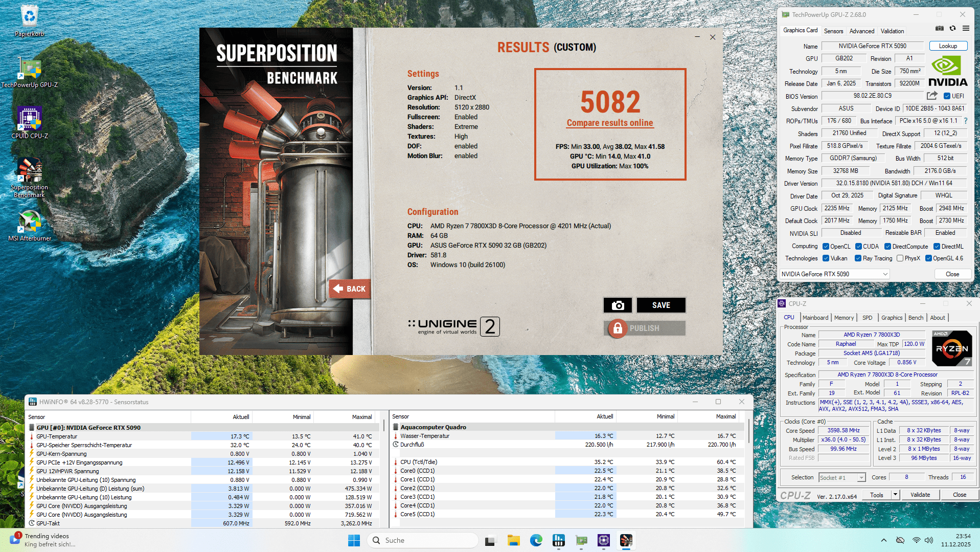Switch to the Advanced tab in GPU-Z
Image resolution: width=980 pixels, height=552 pixels.
862,31
